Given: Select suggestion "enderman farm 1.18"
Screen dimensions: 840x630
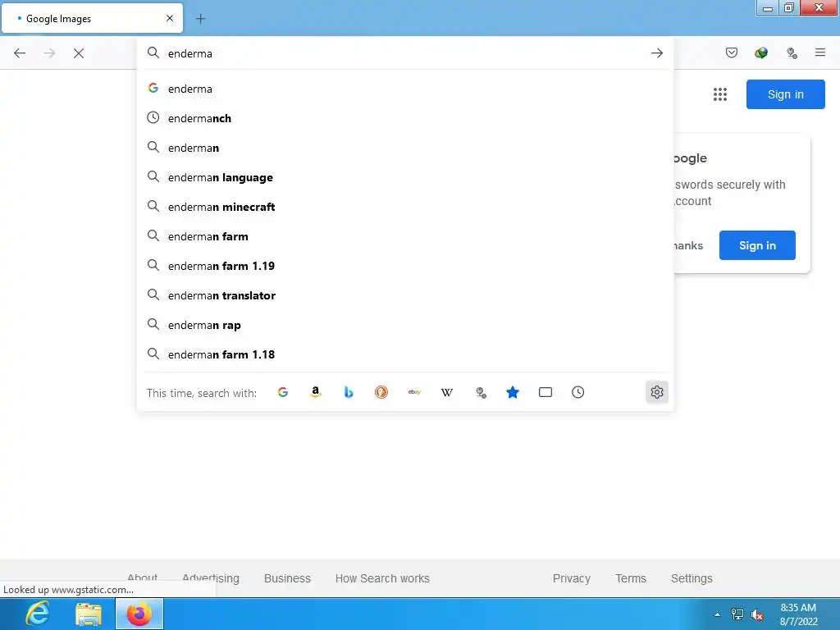Looking at the screenshot, I should (x=404, y=354).
